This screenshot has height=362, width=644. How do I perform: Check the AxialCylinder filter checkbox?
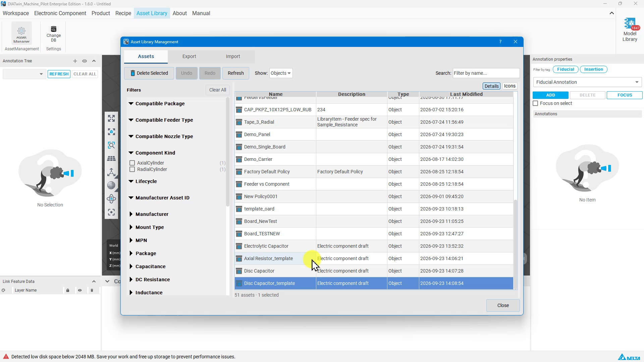(x=132, y=163)
